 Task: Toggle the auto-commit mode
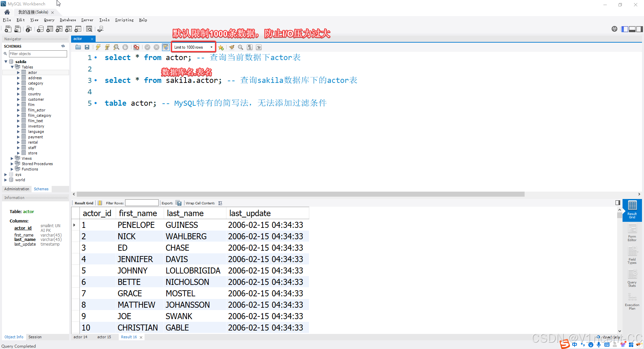[x=166, y=47]
